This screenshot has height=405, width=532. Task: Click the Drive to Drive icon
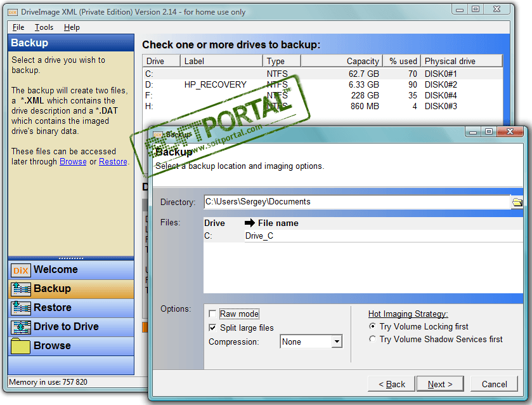[21, 327]
